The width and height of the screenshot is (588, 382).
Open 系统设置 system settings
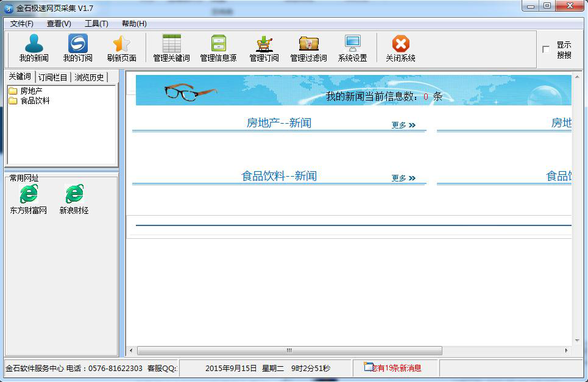point(352,48)
